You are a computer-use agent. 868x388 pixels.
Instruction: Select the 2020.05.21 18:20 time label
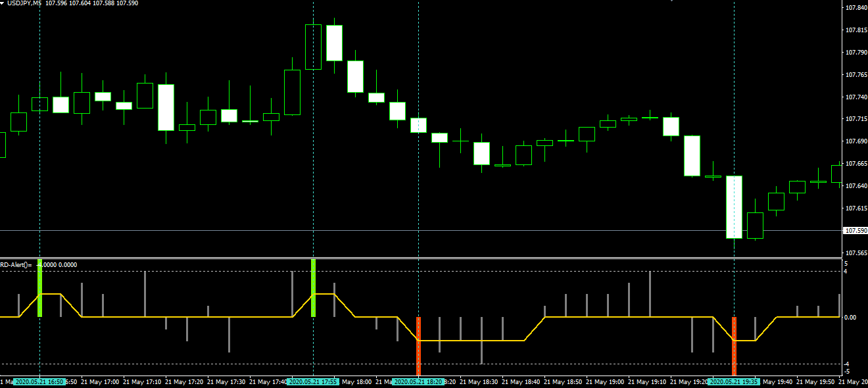418,381
